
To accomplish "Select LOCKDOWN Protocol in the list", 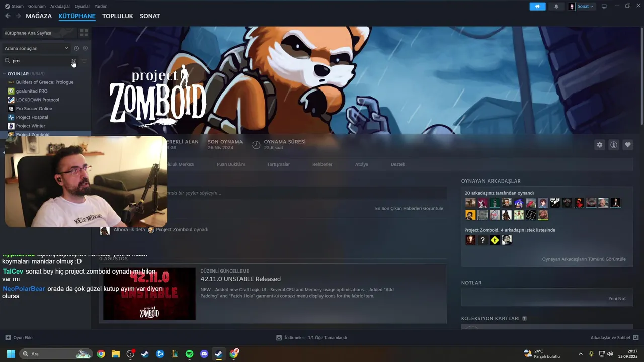I will [38, 100].
